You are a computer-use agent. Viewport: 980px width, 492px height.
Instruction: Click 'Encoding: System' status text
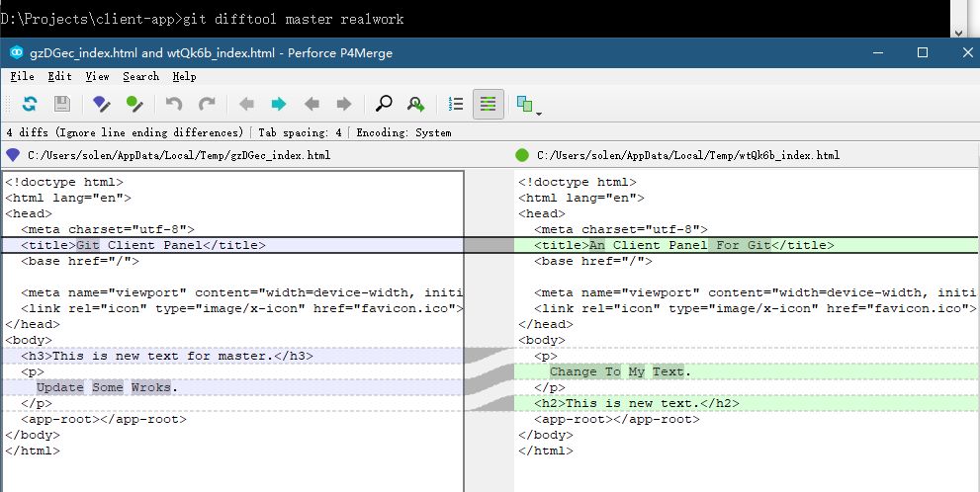[x=403, y=132]
